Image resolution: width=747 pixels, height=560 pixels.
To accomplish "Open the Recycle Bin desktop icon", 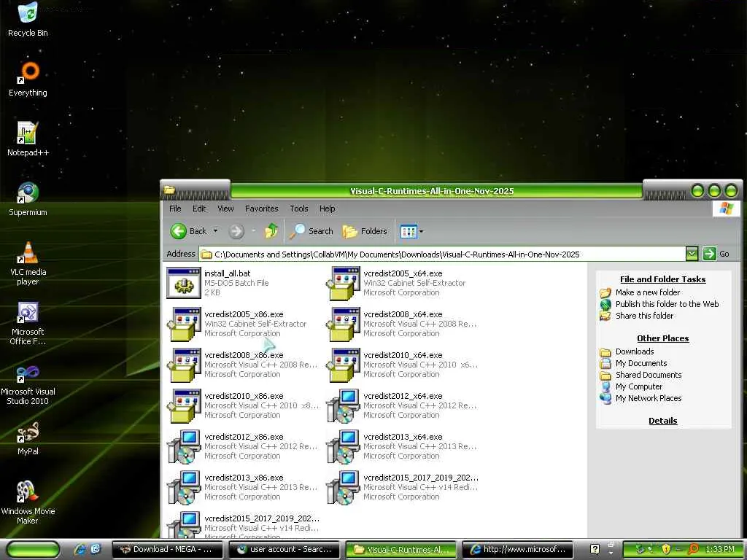I will click(28, 19).
